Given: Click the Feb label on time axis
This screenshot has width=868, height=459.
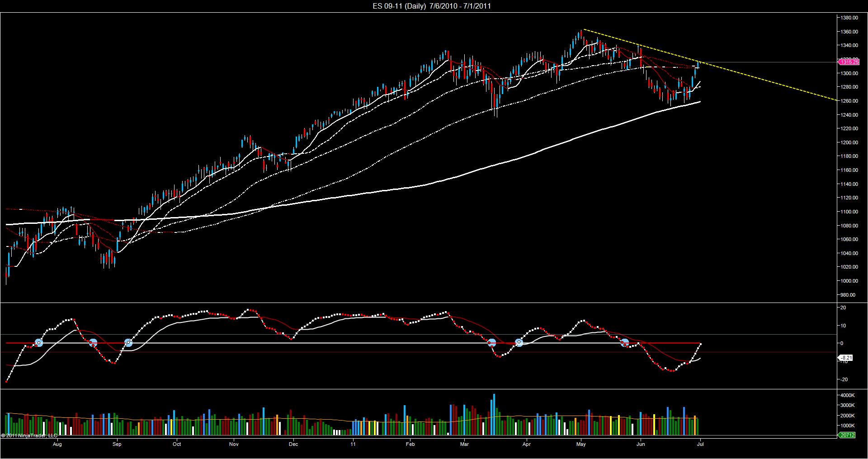Looking at the screenshot, I should 410,444.
